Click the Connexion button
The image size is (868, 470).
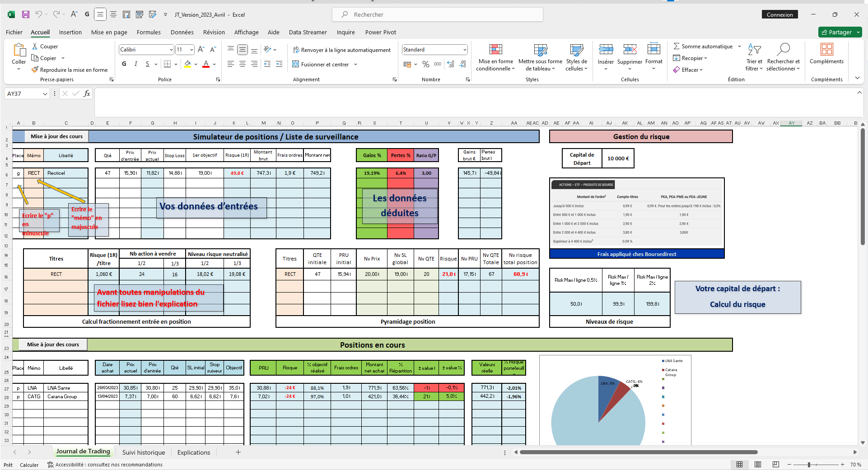coord(780,14)
